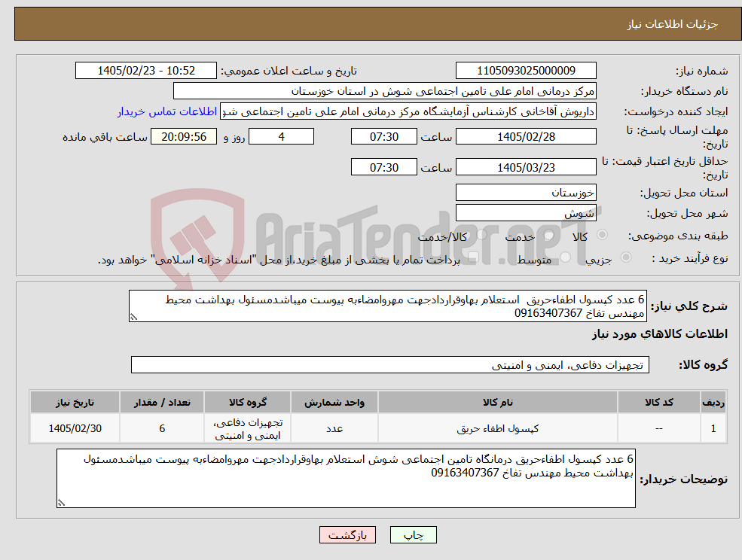Click the quantity cell 6
This screenshot has width=742, height=560.
click(x=162, y=428)
